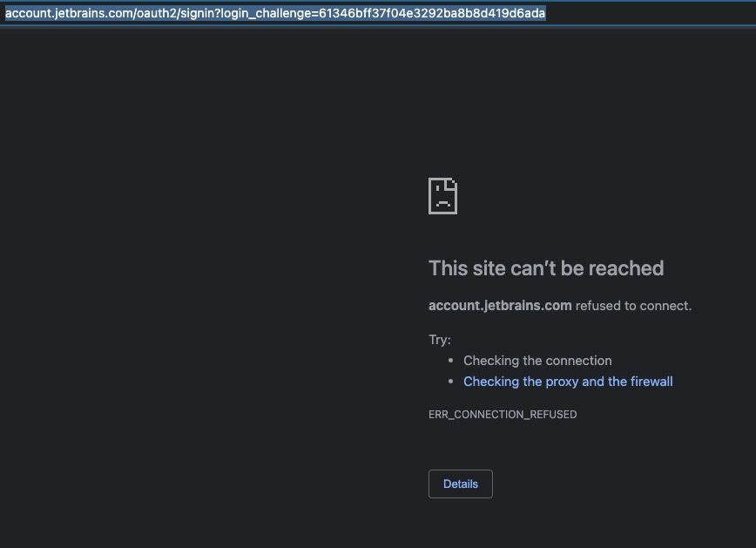Click 'account.jetbrains.com refused to connect.' message
Image resolution: width=756 pixels, height=548 pixels.
coord(560,306)
